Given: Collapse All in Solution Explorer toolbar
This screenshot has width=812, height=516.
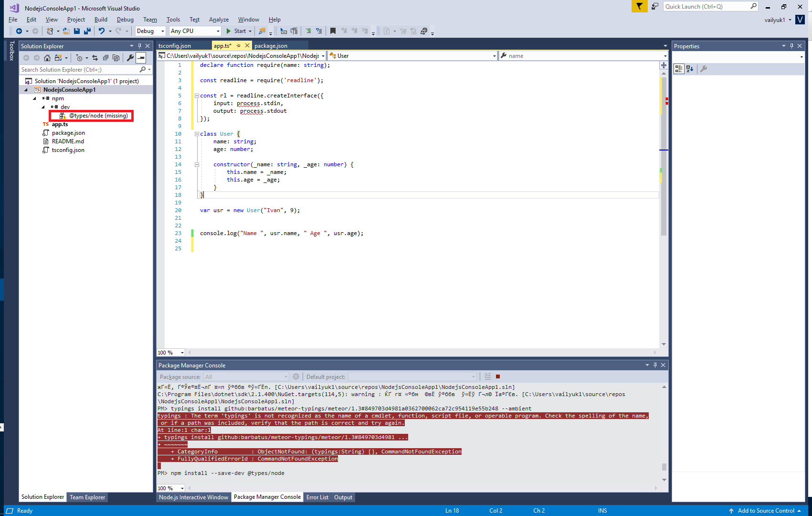Looking at the screenshot, I should (105, 58).
